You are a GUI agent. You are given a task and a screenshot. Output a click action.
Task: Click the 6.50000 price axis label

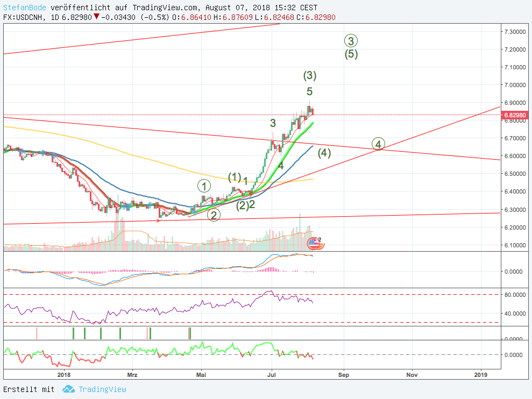(515, 174)
